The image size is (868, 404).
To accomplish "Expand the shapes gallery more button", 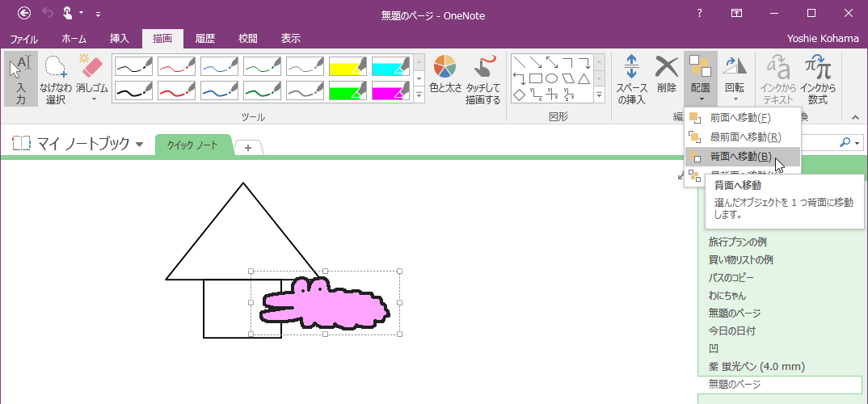I will pos(600,95).
